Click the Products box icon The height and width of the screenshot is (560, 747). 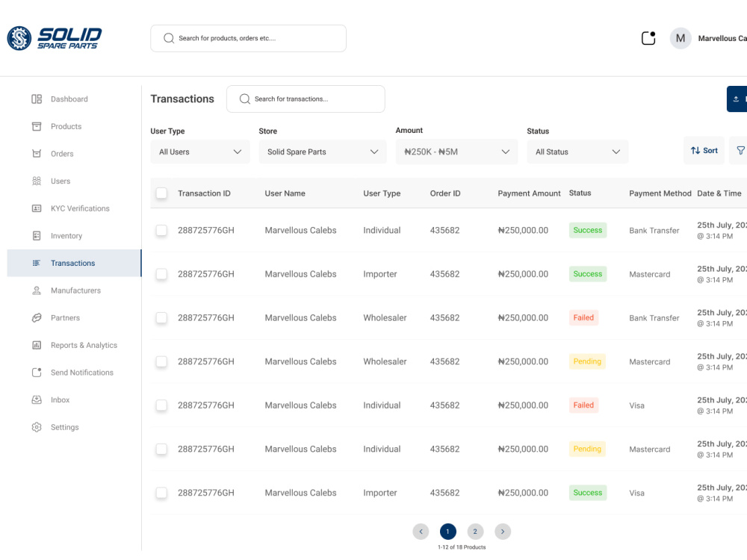coord(37,126)
